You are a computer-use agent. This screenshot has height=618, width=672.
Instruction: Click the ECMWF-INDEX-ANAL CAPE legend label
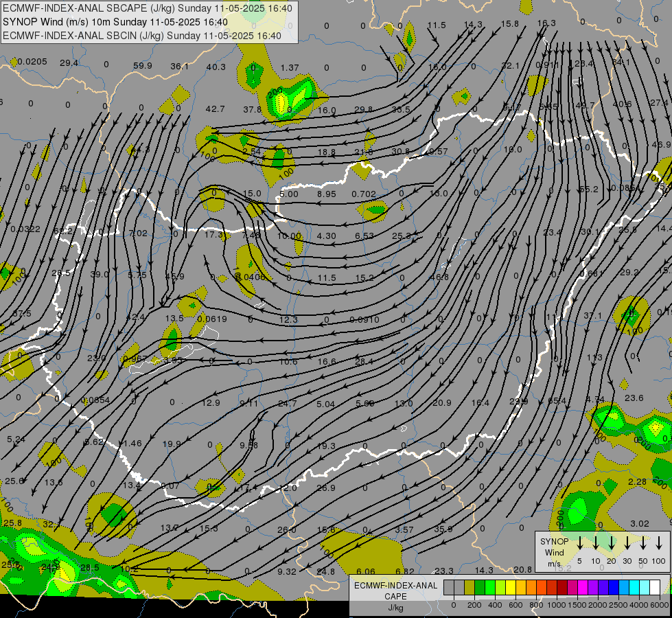point(395,591)
